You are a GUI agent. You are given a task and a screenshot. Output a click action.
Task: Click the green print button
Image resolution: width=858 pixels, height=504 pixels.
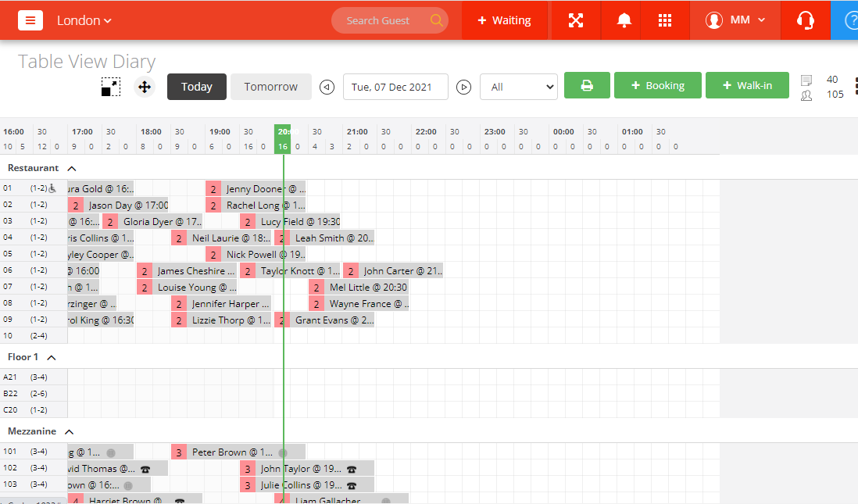(587, 86)
